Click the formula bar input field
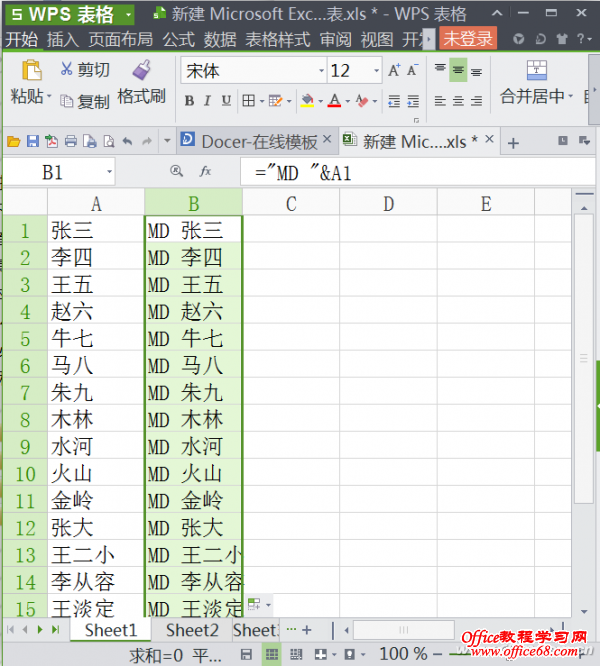Image resolution: width=600 pixels, height=666 pixels. pos(417,172)
